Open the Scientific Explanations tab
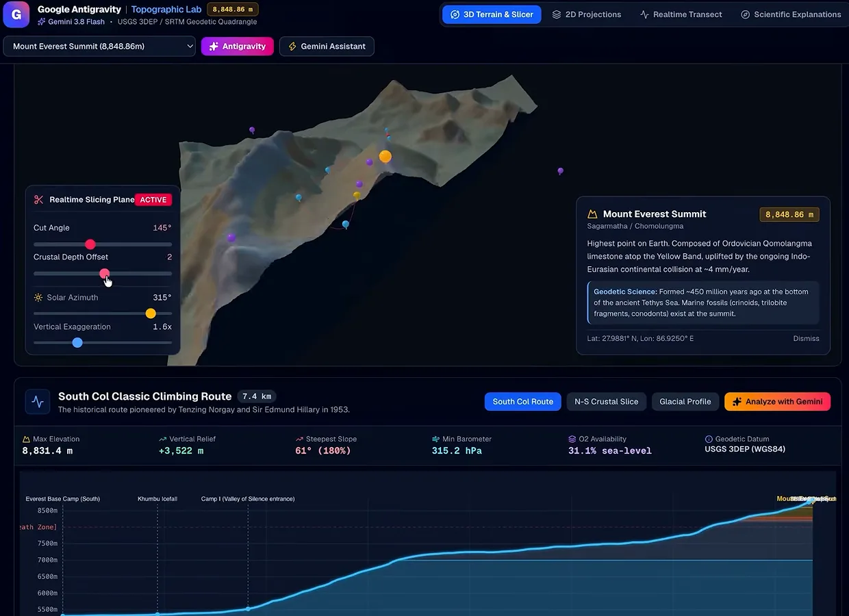 click(x=791, y=14)
